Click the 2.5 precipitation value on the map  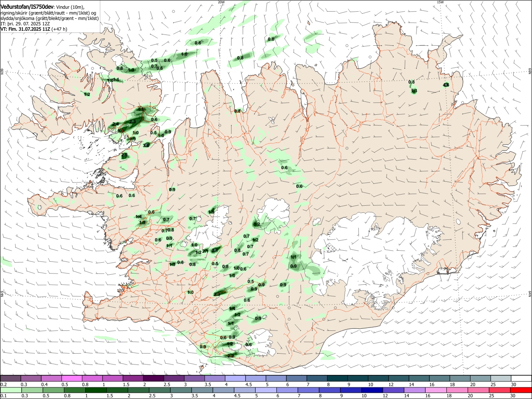[125, 155]
